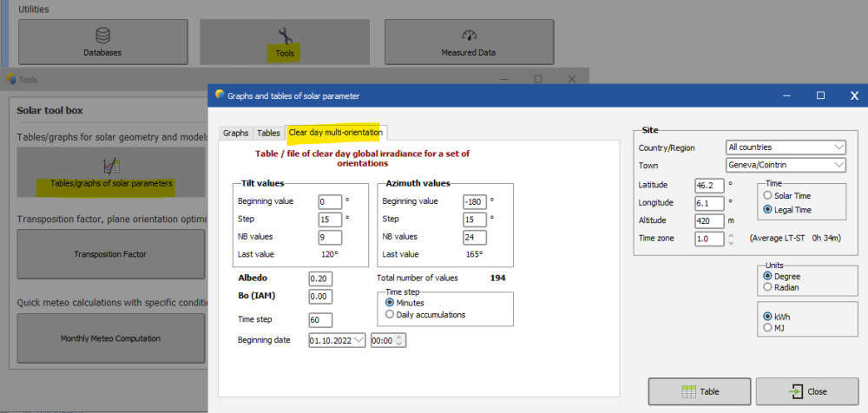Select MJ energy unit

pyautogui.click(x=766, y=328)
